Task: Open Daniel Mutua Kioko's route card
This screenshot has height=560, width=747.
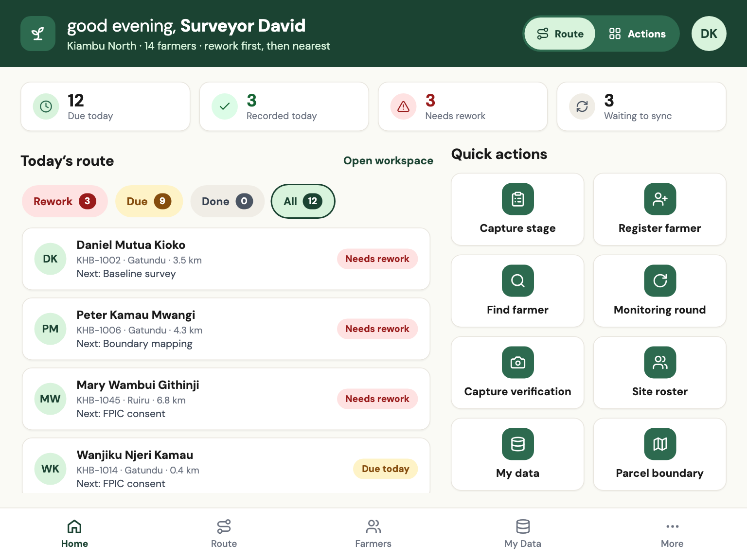Action: [x=226, y=259]
